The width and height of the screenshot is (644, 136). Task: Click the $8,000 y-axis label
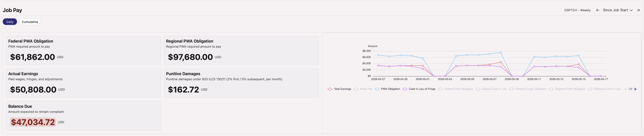click(366, 51)
